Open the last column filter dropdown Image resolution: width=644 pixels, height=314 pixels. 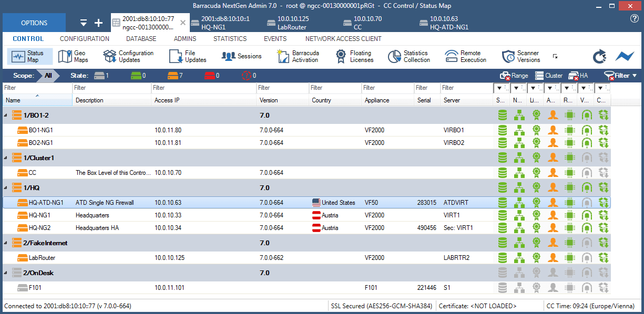tap(602, 88)
